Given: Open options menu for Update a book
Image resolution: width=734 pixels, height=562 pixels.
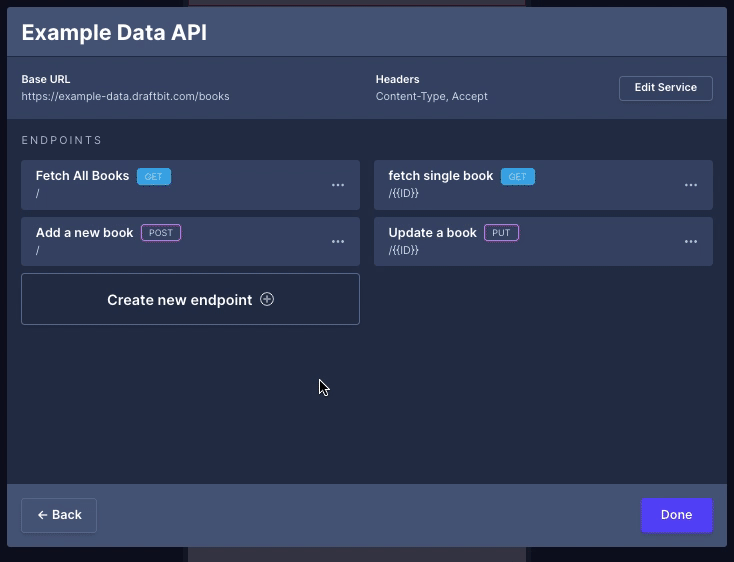Looking at the screenshot, I should tap(691, 242).
